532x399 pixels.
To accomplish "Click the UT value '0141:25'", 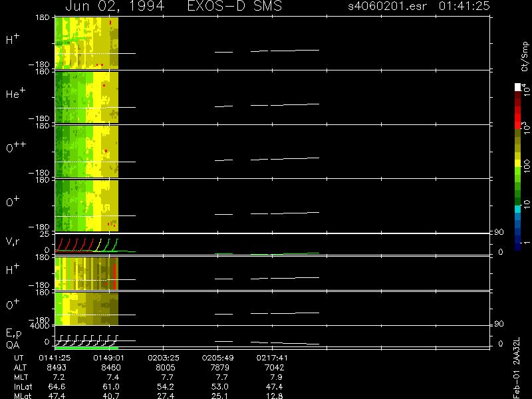I will click(55, 358).
